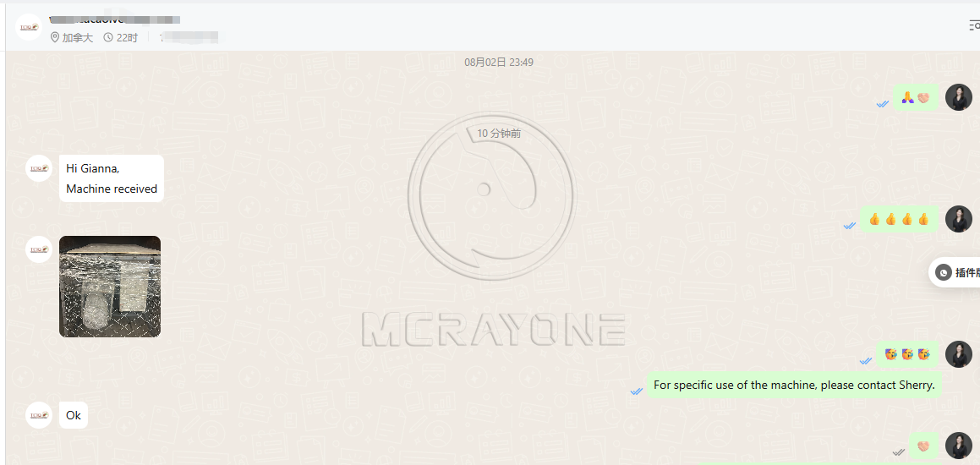Image resolution: width=980 pixels, height=465 pixels.
Task: Select the "please contact Sherry" sent message
Action: [794, 385]
